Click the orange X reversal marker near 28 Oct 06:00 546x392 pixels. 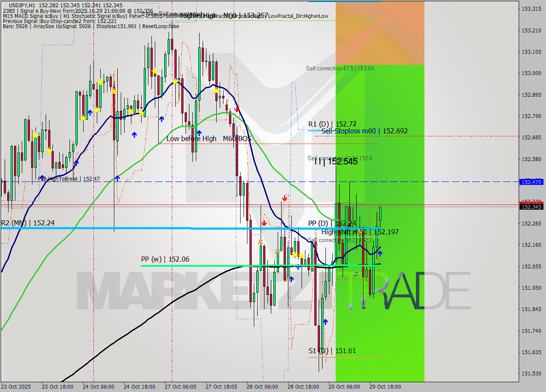tap(260, 242)
